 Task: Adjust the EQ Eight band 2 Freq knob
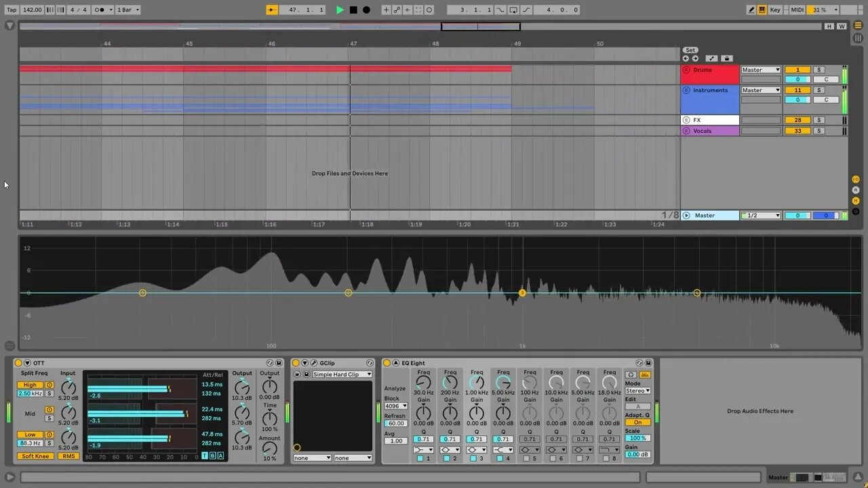[450, 384]
